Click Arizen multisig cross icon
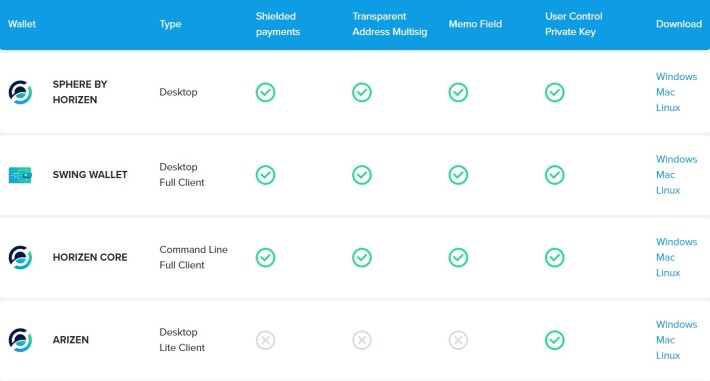This screenshot has width=710, height=381. coord(362,340)
